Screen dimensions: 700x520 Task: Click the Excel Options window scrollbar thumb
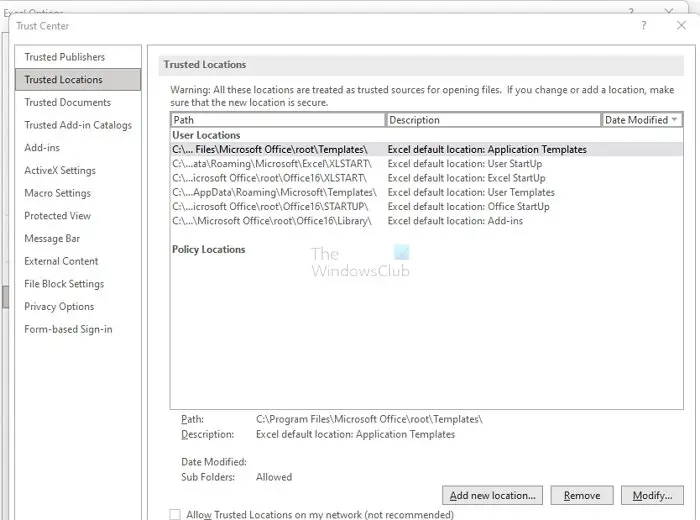5,297
